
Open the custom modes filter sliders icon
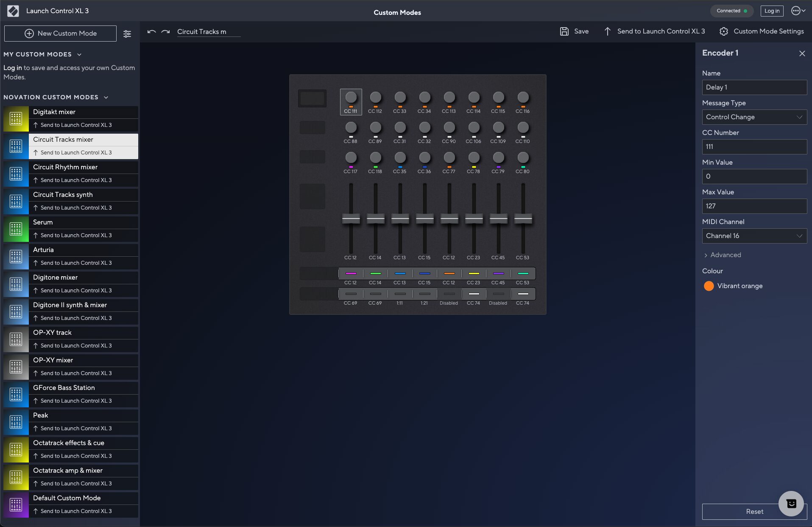click(127, 34)
